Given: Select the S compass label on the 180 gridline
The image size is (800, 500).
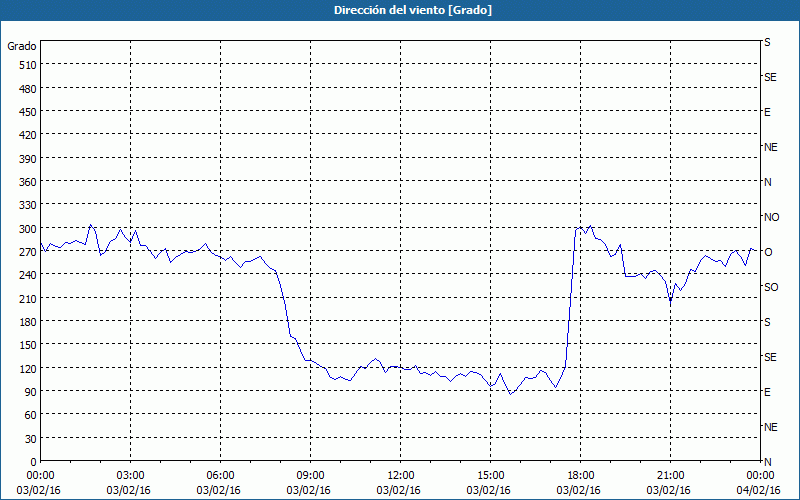Looking at the screenshot, I should [x=767, y=322].
